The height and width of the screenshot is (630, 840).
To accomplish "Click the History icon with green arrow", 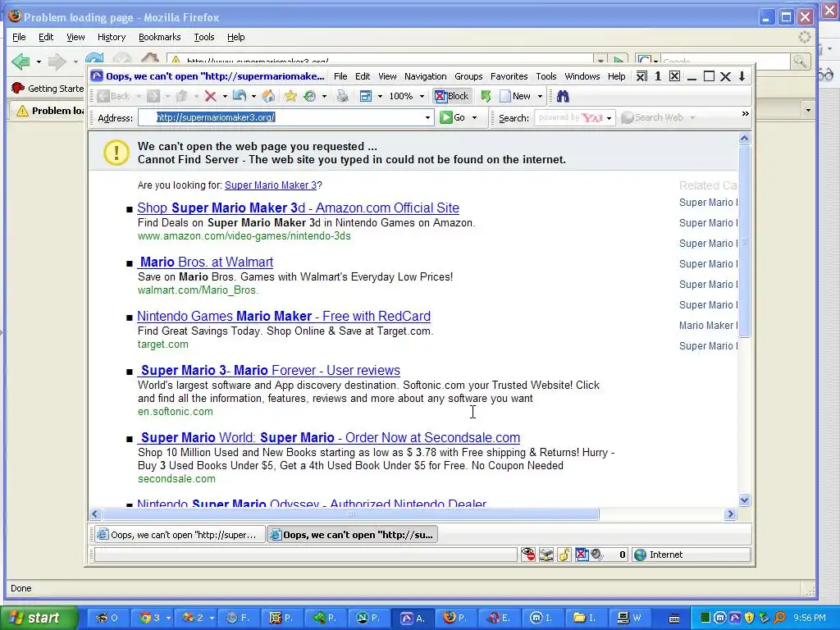I will 309,96.
